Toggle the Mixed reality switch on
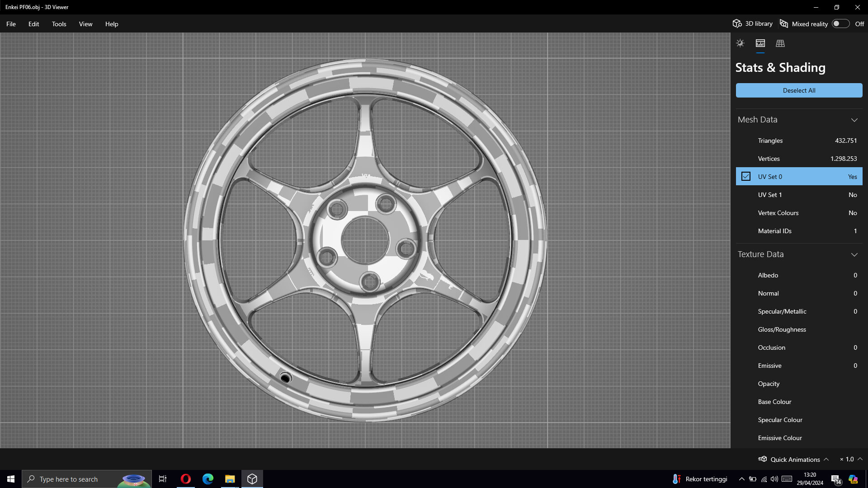 pyautogui.click(x=840, y=23)
